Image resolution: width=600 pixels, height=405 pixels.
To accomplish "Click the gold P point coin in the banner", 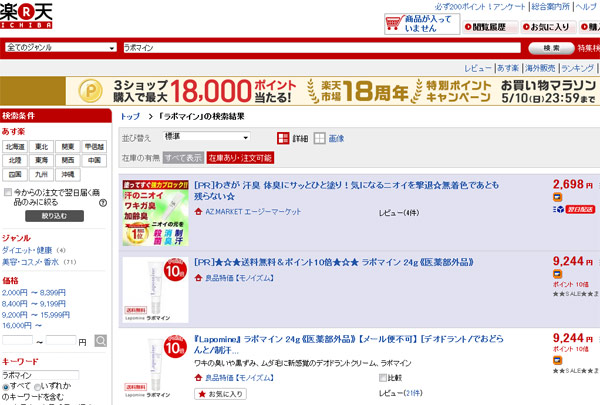I will pos(90,91).
